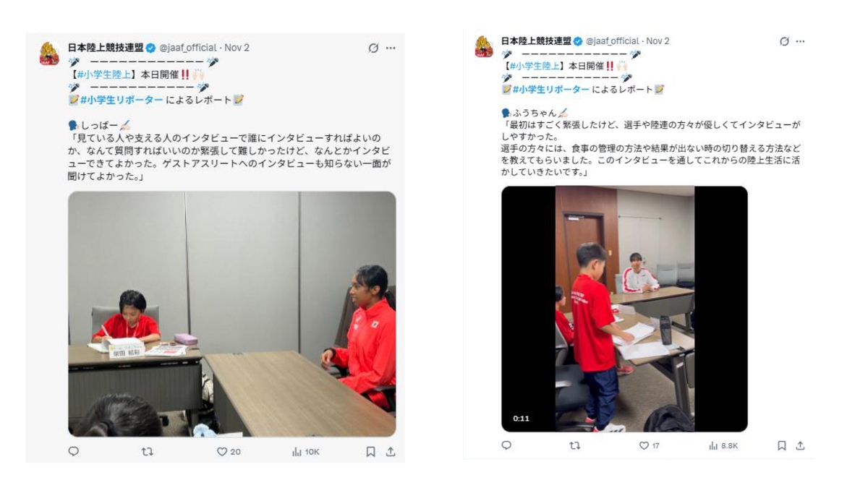This screenshot has height=488, width=868.
Task: Like the left tweet with 20 likes
Action: 229,451
